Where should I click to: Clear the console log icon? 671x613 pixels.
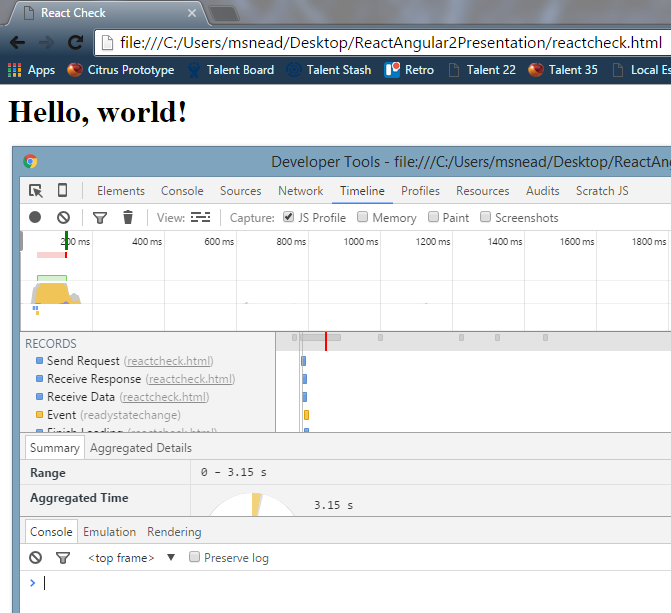tap(36, 557)
